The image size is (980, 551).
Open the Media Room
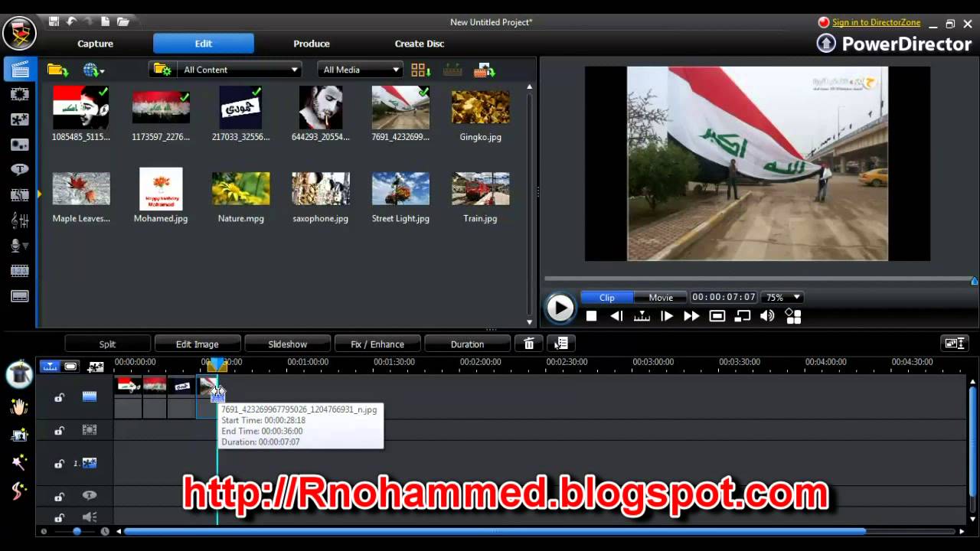click(x=20, y=70)
